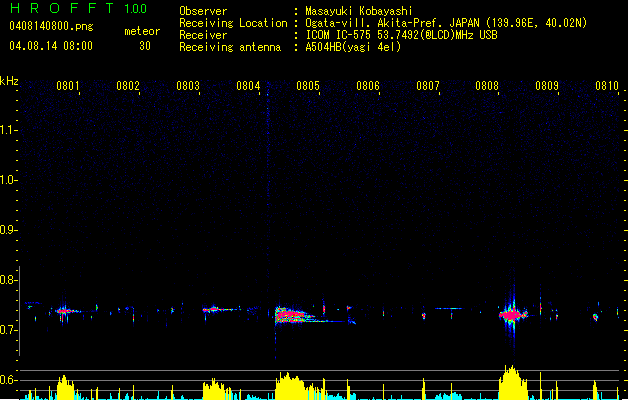Click observer name Masayuki Kobayashi
The image size is (629, 400).
[x=359, y=11]
